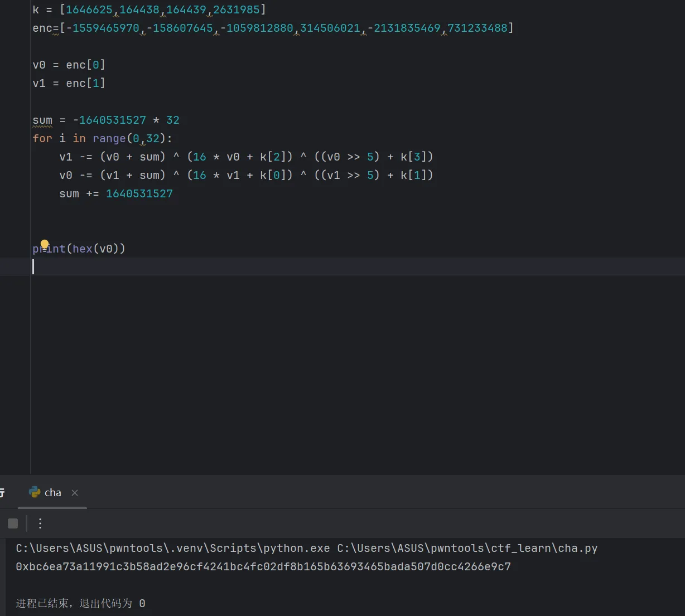Click the cha.py script path in console
The height and width of the screenshot is (616, 685).
[x=467, y=548]
